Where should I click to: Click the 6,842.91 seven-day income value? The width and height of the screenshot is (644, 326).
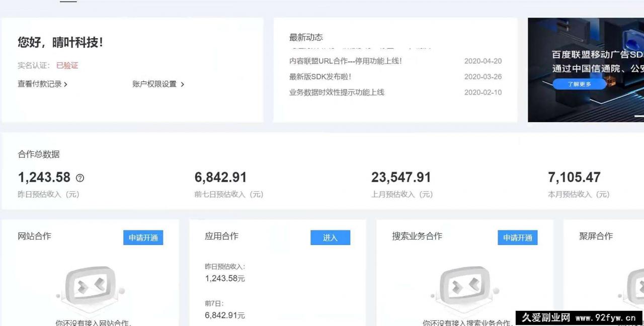[220, 177]
